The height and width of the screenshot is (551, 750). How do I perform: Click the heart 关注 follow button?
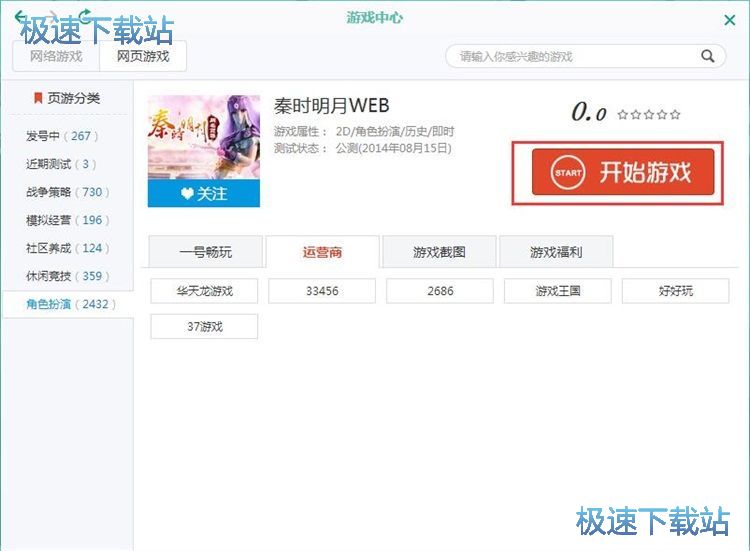(204, 194)
